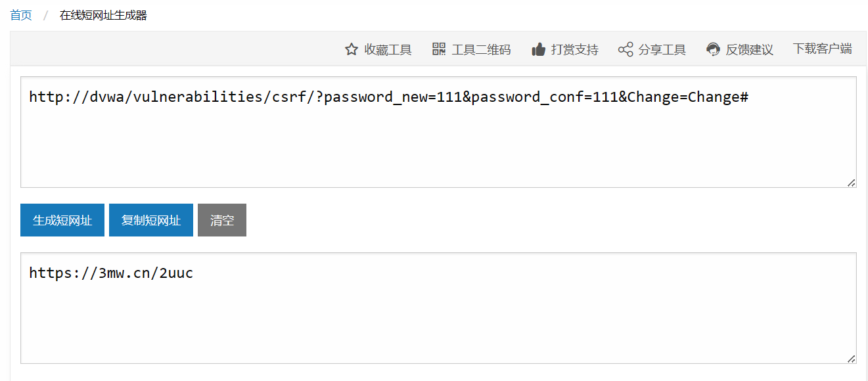Select 在线短网址生成器 breadcrumb item

(103, 15)
